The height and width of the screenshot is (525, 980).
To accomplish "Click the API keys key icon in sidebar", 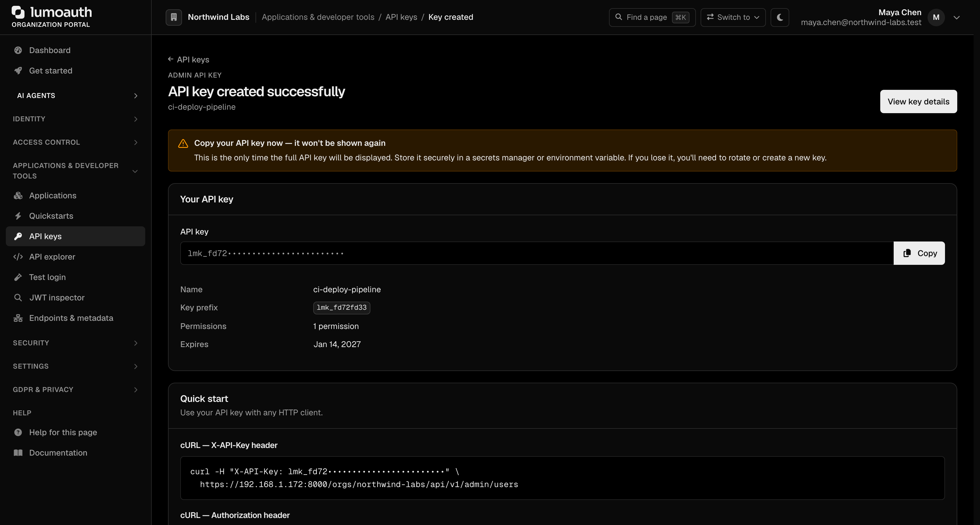I will click(x=18, y=236).
